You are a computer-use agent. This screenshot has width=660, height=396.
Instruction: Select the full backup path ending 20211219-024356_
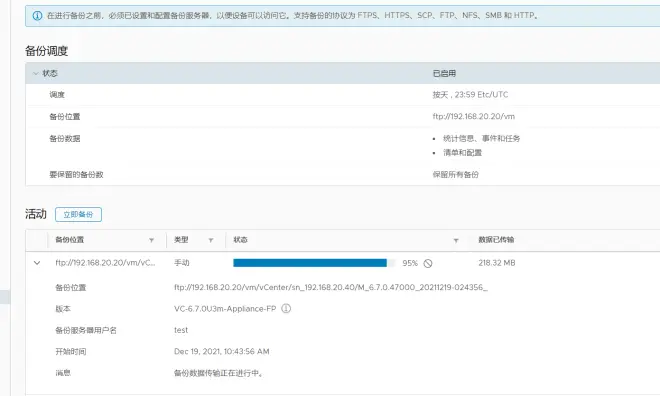click(x=330, y=287)
